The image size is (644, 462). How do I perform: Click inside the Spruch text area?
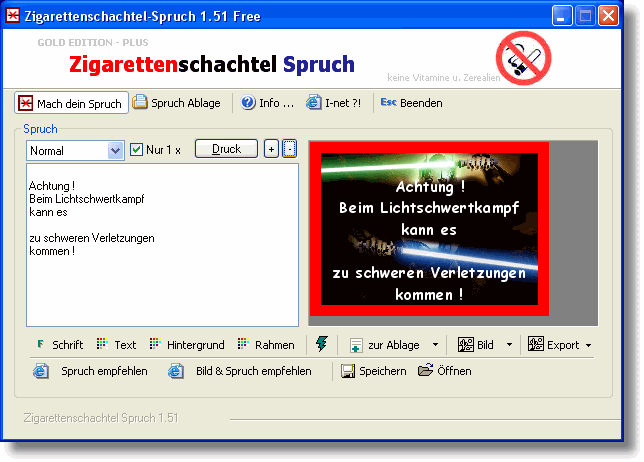(162, 245)
